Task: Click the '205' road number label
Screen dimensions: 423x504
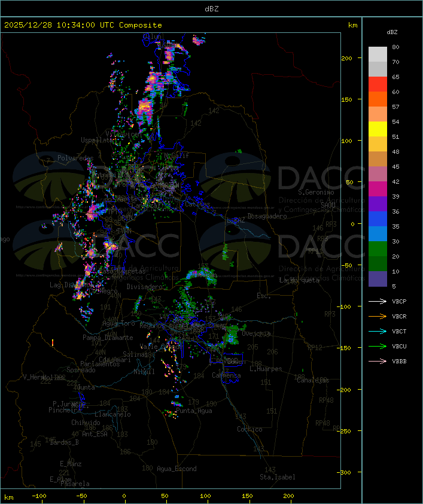Action: coord(252,347)
